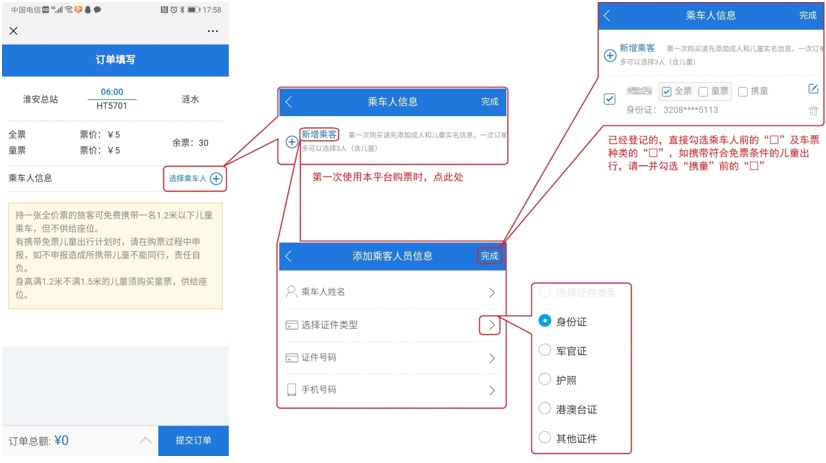Image resolution: width=826 pixels, height=463 pixels.
Task: Click the trash delete icon beside 身份证 number
Action: coord(812,111)
